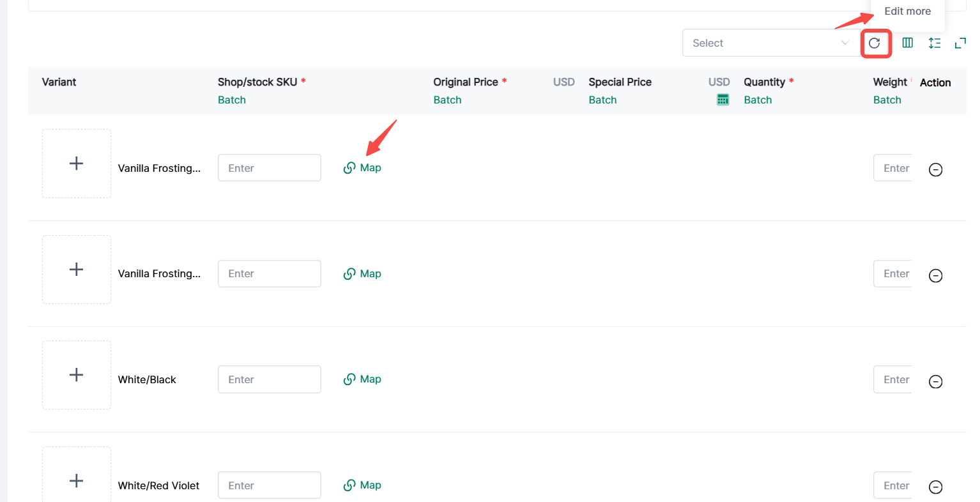Viewport: 980px width, 502px height.
Task: Remove the White/Red Violet variant row
Action: pos(935,487)
